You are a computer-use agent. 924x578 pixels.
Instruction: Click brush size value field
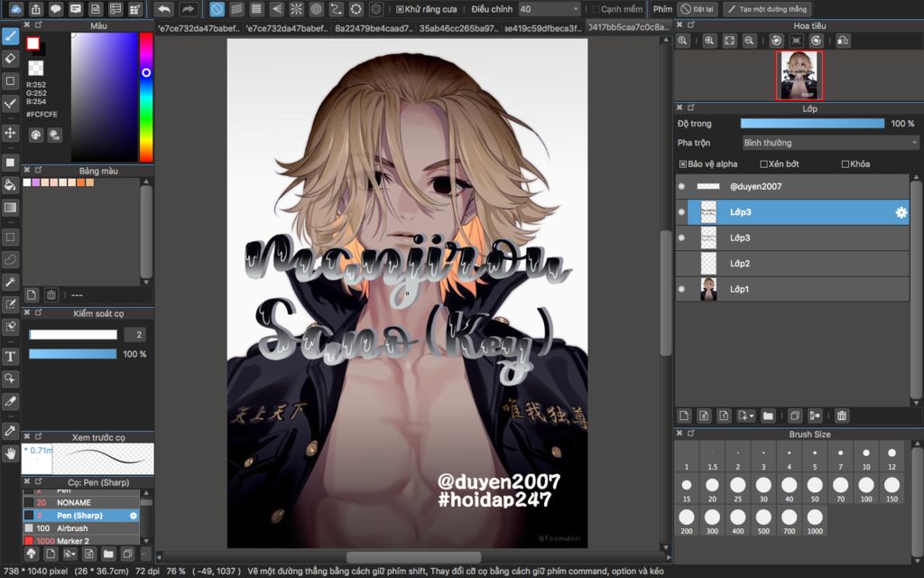pos(135,334)
